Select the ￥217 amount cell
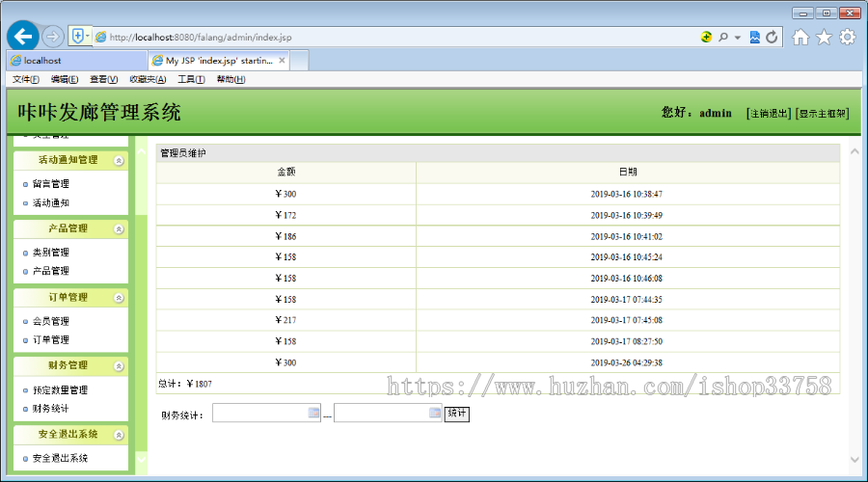Image resolution: width=868 pixels, height=482 pixels. [x=285, y=320]
